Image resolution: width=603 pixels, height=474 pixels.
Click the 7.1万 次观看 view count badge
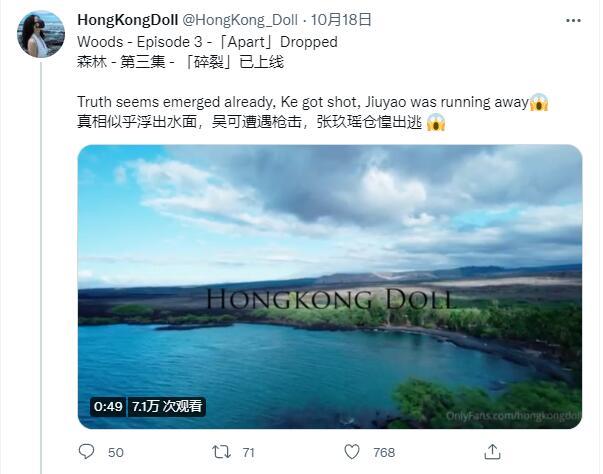[x=167, y=406]
